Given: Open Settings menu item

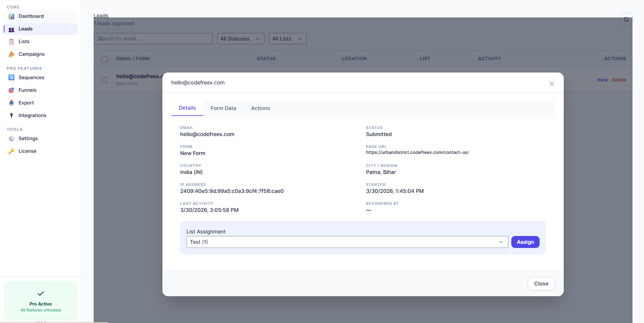Looking at the screenshot, I should [41, 139].
